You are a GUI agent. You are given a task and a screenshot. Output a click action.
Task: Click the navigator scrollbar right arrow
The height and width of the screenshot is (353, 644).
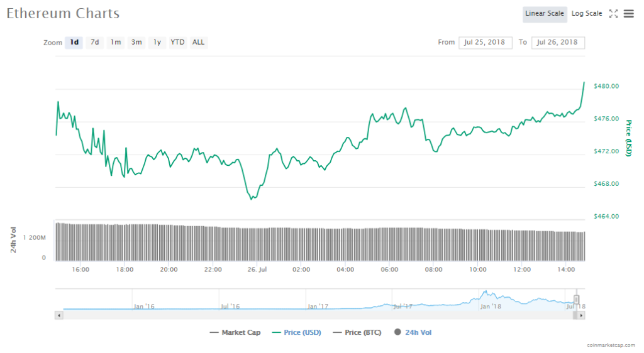(x=582, y=315)
